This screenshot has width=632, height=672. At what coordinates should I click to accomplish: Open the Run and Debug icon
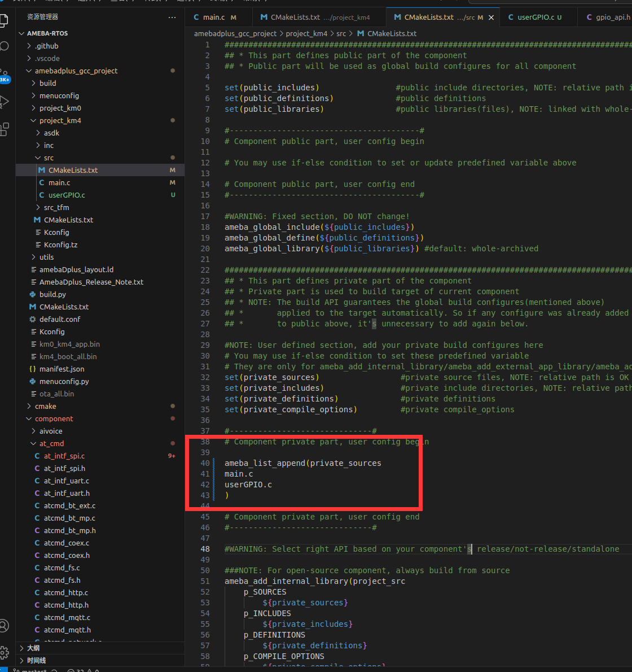(4, 102)
